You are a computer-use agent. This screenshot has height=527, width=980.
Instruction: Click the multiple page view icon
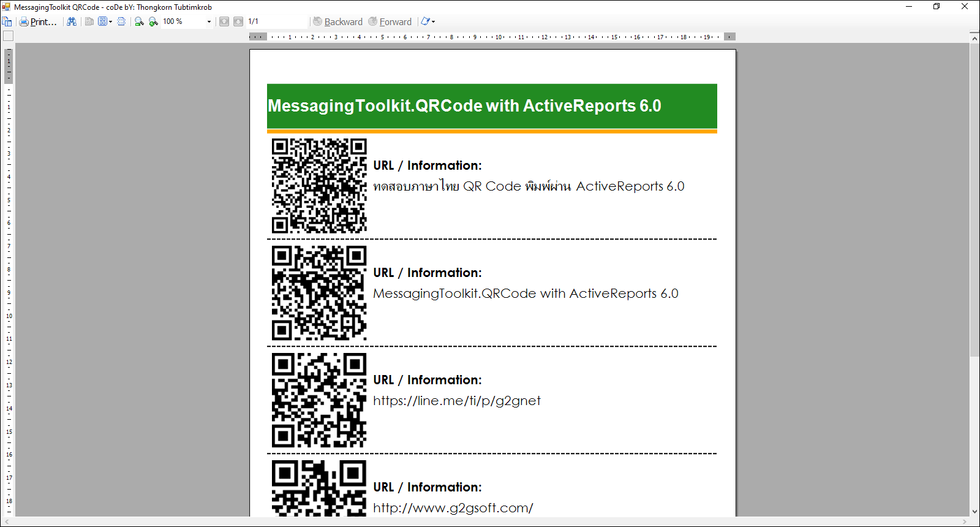(102, 21)
